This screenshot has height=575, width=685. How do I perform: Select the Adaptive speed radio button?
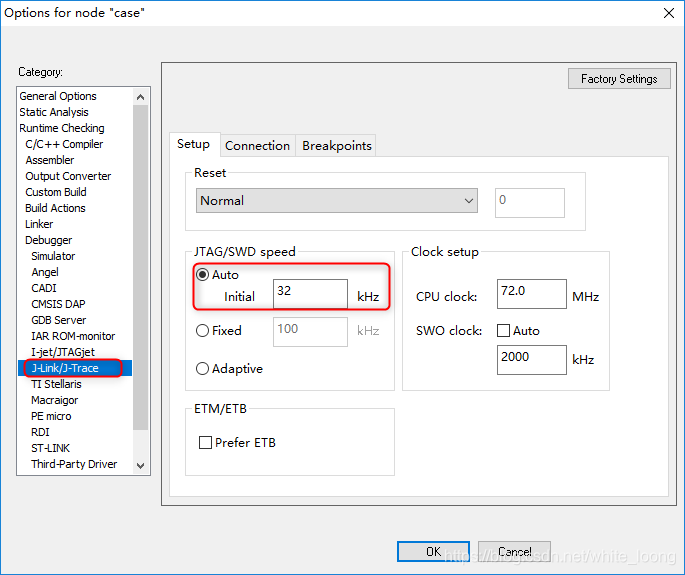202,369
